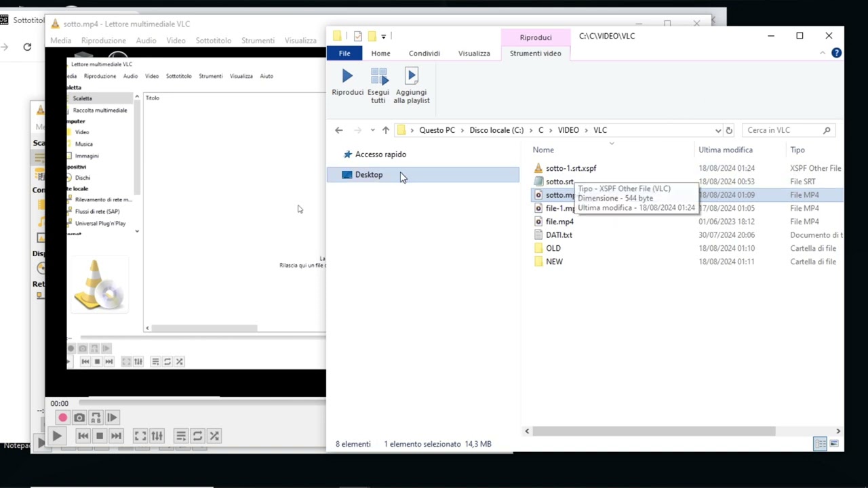868x488 pixels.
Task: Refresh the Explorer folder view
Action: [x=729, y=130]
